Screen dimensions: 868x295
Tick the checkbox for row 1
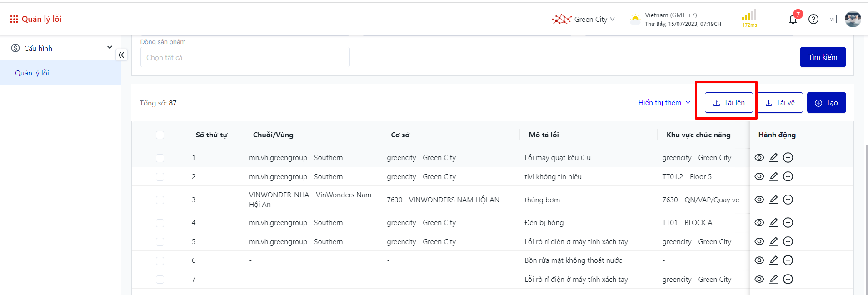click(x=160, y=158)
